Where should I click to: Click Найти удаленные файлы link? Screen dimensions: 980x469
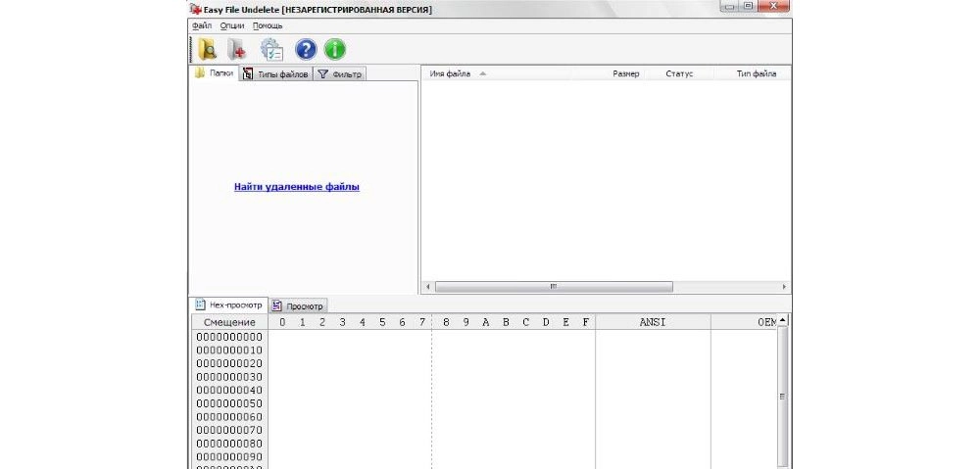point(297,186)
